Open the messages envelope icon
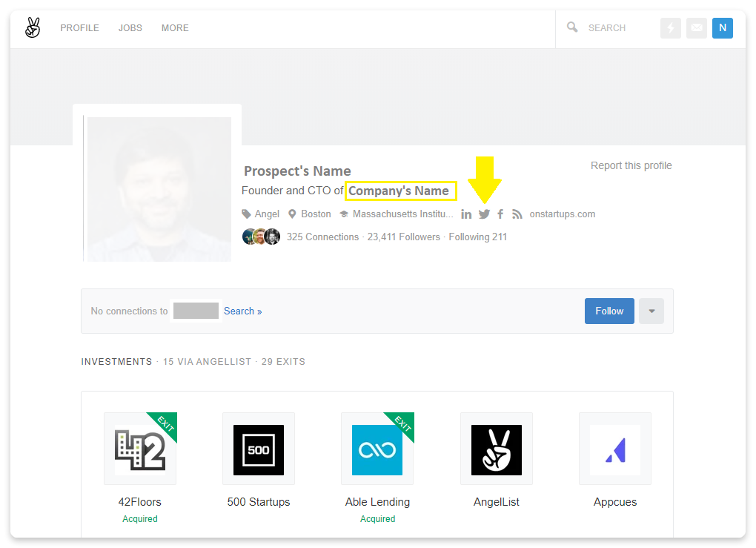Viewport: 756px width, 548px height. tap(697, 28)
